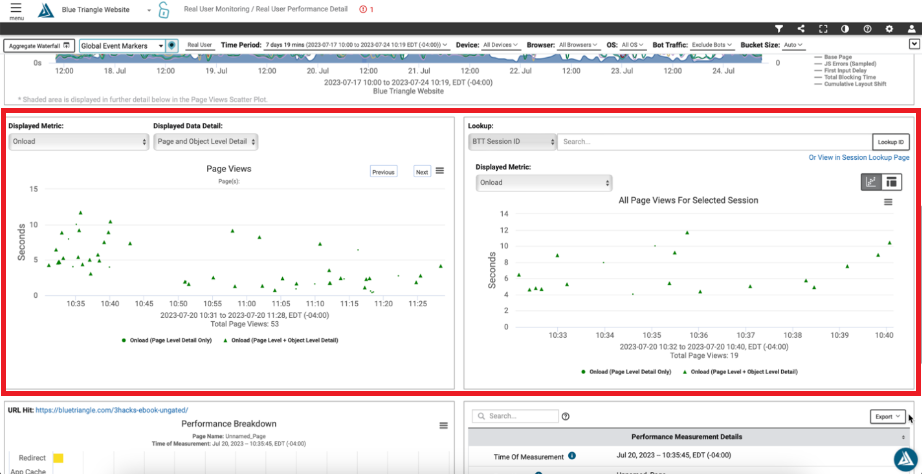The image size is (922, 474).
Task: Toggle the Cumulative Layout Shift legend entry
Action: click(850, 84)
